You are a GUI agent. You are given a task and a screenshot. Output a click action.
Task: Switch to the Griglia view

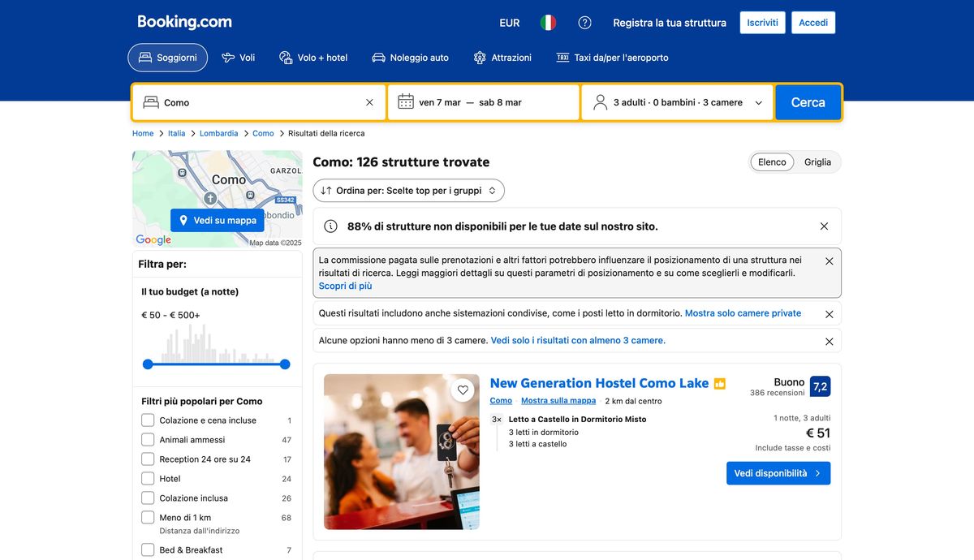click(x=817, y=162)
